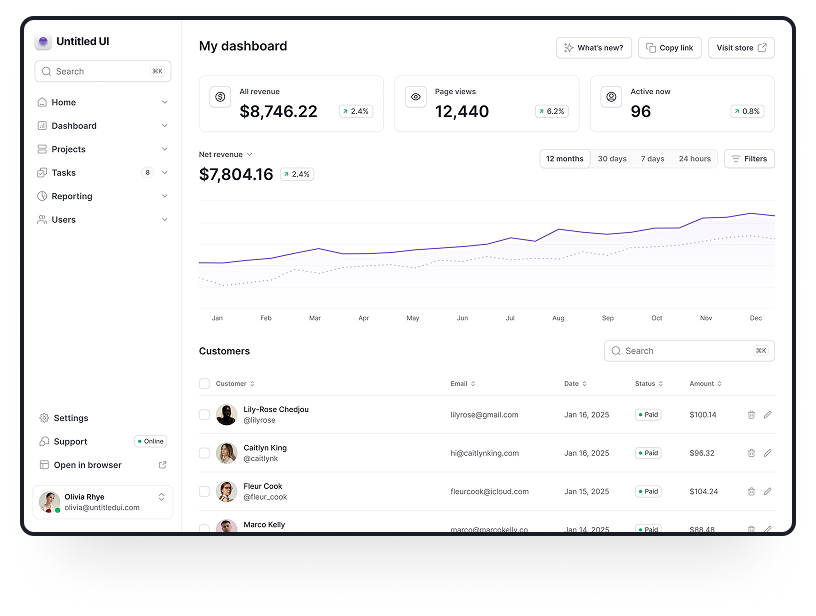The height and width of the screenshot is (616, 816).
Task: Edit Caitlyn King row with pencil icon
Action: [767, 453]
